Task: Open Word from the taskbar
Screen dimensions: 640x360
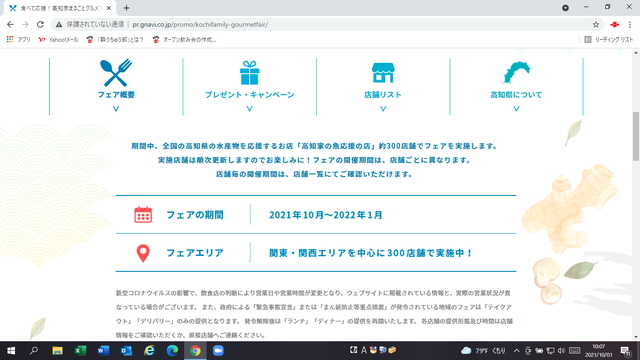Action: coord(103,351)
